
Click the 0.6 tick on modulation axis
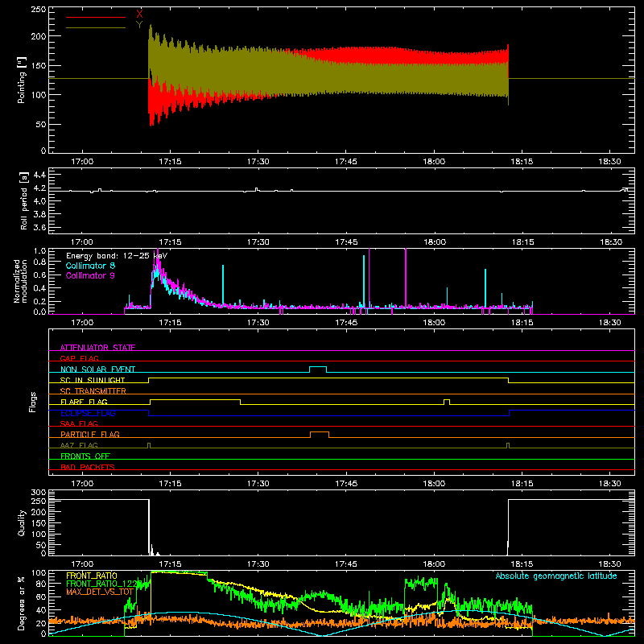(39, 275)
